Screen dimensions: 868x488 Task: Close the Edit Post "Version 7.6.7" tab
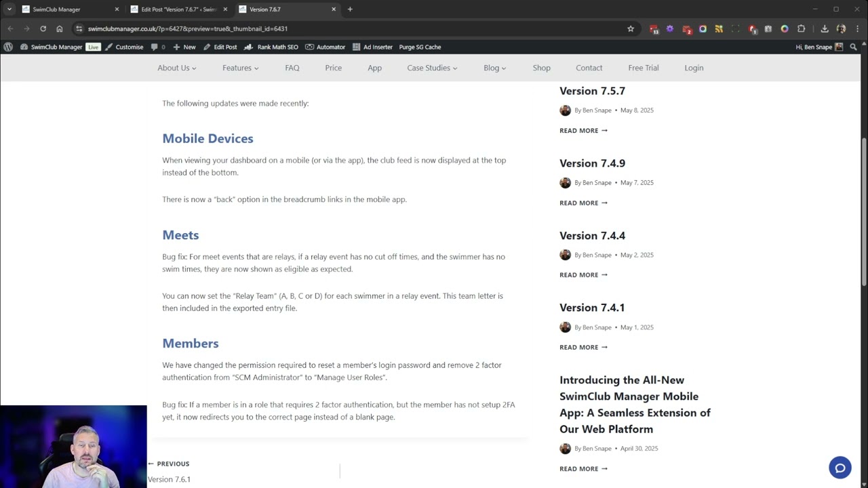[225, 9]
